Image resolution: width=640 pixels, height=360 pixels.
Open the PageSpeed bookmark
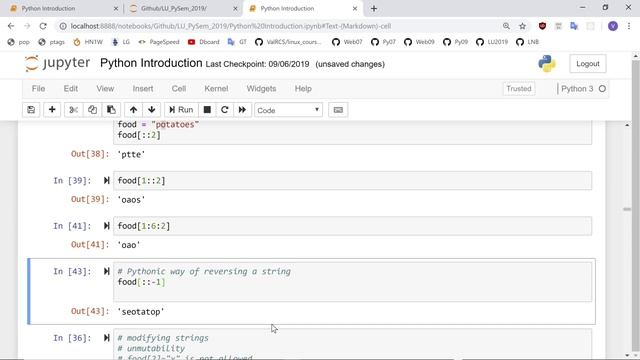coord(159,42)
